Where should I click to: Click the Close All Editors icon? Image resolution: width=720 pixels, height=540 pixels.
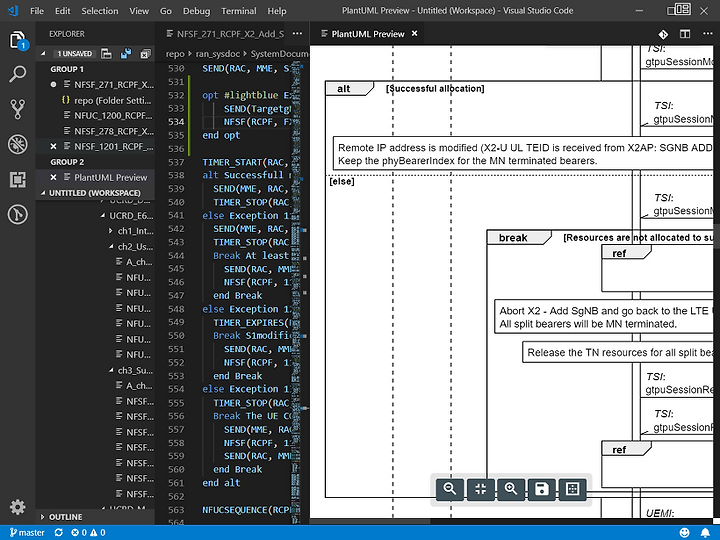click(x=145, y=54)
